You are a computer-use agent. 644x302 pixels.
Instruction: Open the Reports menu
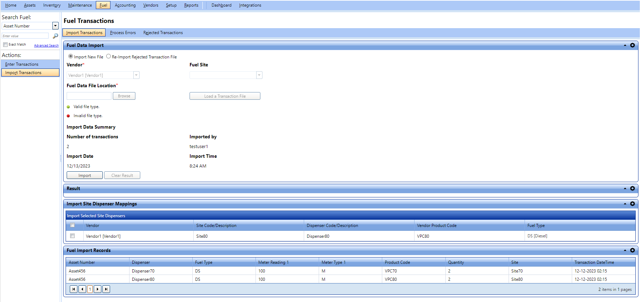click(x=191, y=5)
